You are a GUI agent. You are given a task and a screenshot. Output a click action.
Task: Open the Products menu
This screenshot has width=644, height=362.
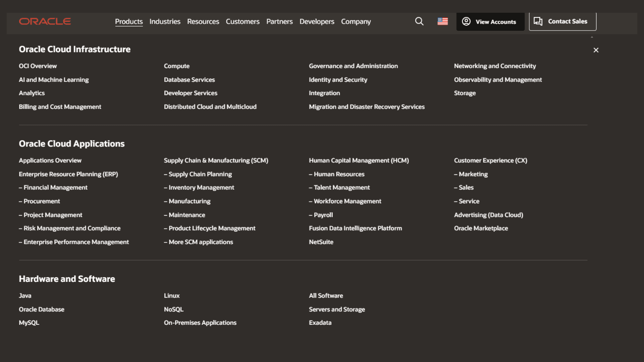click(129, 21)
